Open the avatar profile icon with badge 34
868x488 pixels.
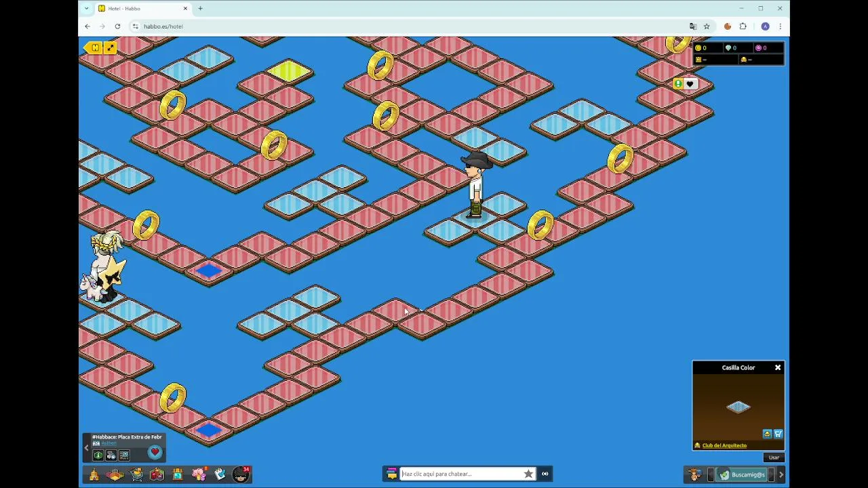coord(241,474)
